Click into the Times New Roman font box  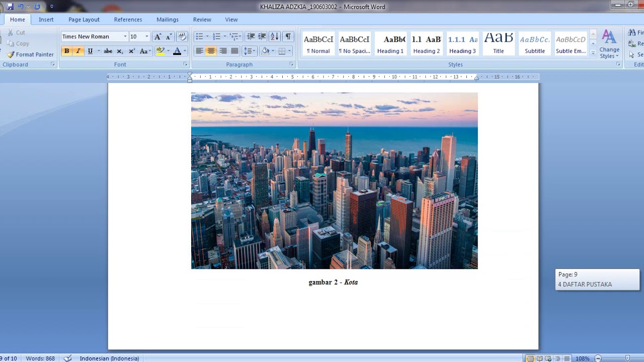point(91,37)
